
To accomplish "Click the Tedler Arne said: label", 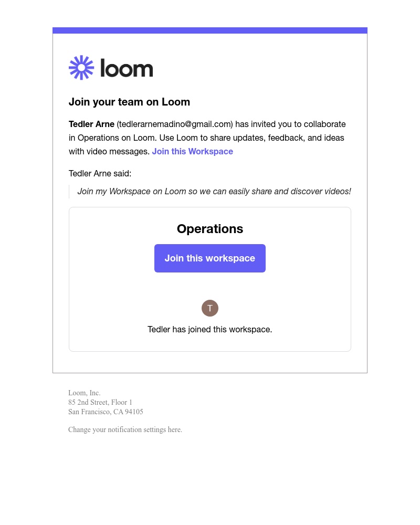I will click(x=100, y=174).
